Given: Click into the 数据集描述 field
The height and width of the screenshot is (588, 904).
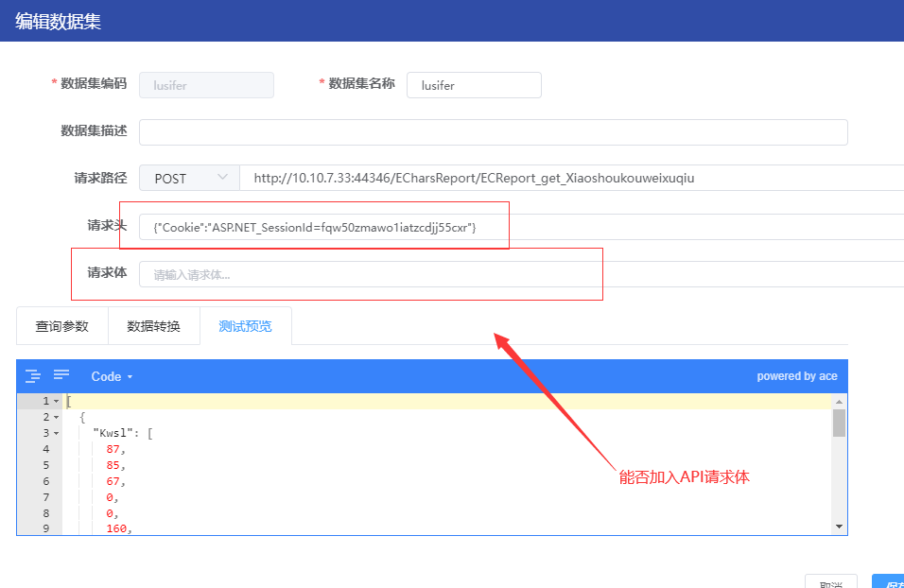Looking at the screenshot, I should [x=494, y=132].
